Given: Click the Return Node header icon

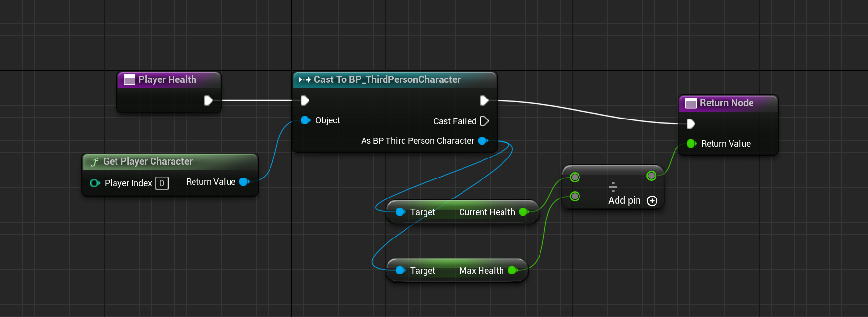Looking at the screenshot, I should point(691,103).
